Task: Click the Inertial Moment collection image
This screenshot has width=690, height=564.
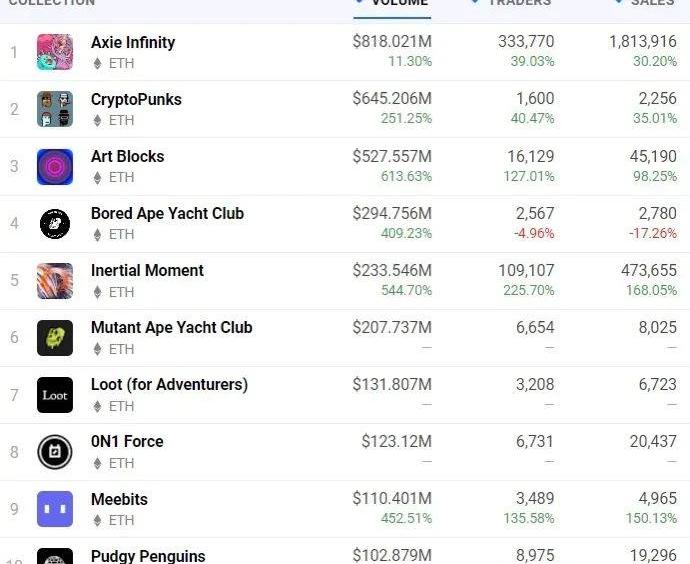Action: click(x=55, y=281)
